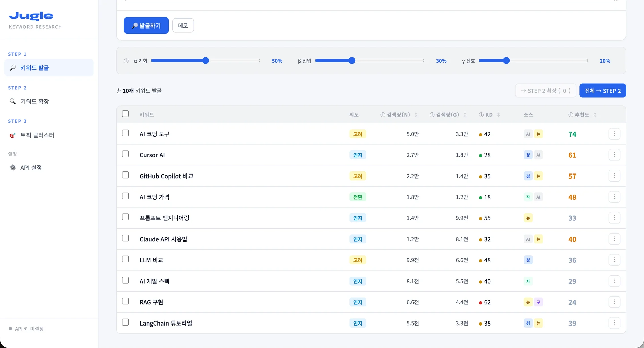Sort by 검색량(N) column arrows
Image resolution: width=644 pixels, height=348 pixels.
416,115
